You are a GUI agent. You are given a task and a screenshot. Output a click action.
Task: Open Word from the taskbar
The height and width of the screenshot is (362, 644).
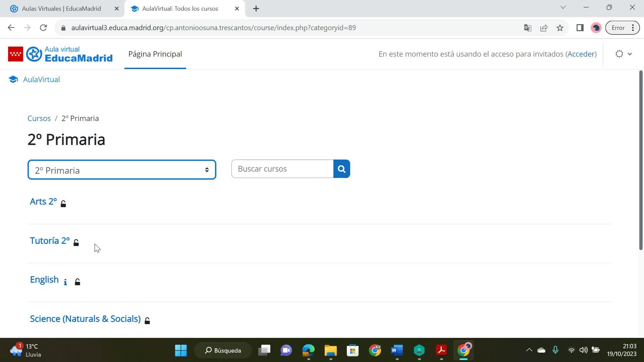pyautogui.click(x=397, y=350)
